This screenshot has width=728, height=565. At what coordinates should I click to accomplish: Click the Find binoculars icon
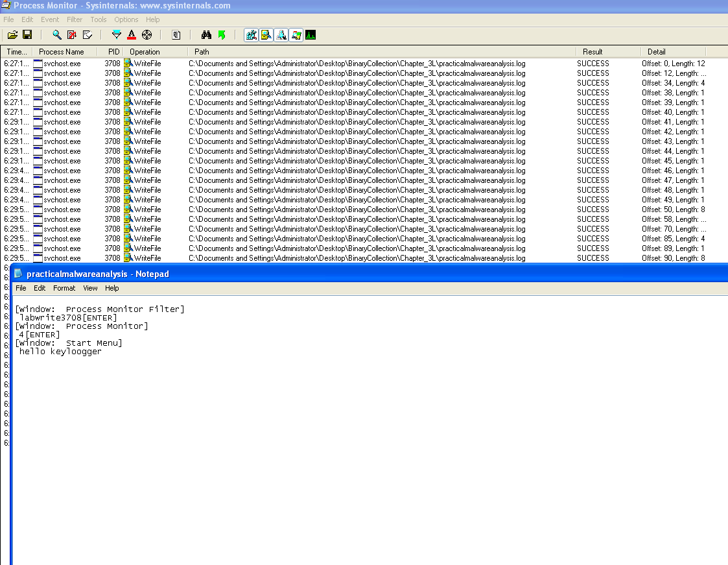(x=207, y=35)
